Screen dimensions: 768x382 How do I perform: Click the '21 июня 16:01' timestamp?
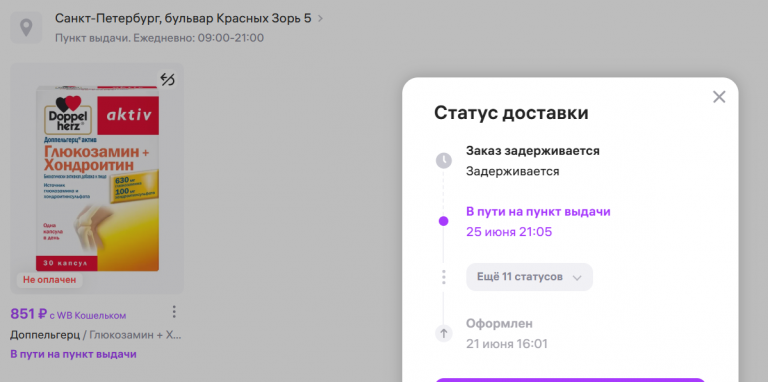pos(506,344)
